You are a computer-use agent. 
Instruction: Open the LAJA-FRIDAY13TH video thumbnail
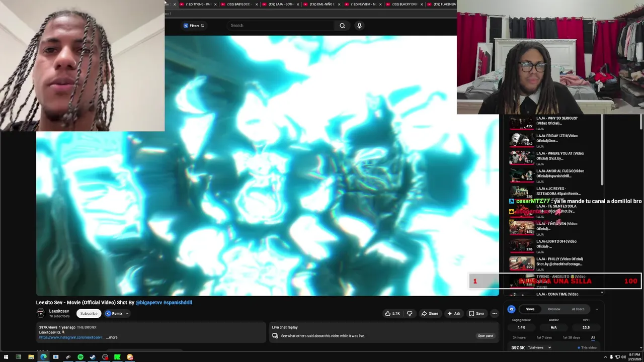522,140
